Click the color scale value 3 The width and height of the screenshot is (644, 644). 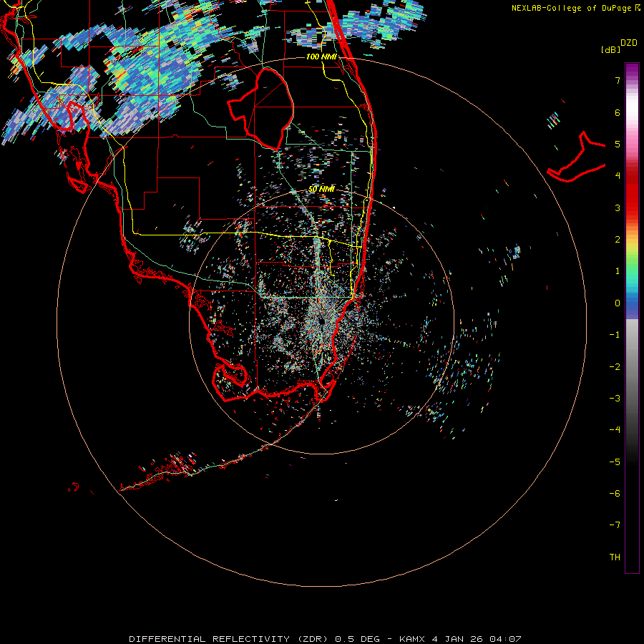[x=618, y=208]
